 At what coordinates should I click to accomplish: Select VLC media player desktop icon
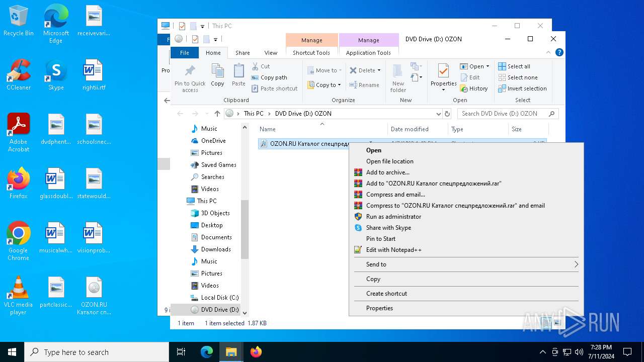coord(19,296)
